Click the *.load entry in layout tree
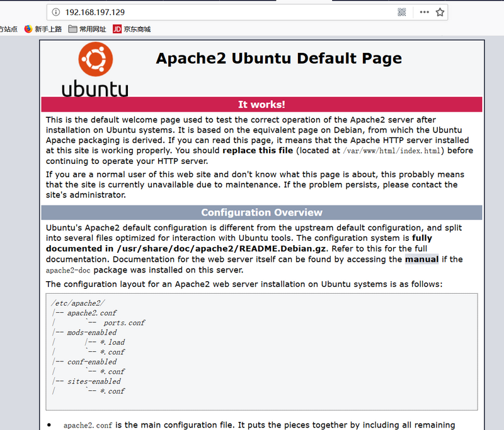 click(x=112, y=342)
